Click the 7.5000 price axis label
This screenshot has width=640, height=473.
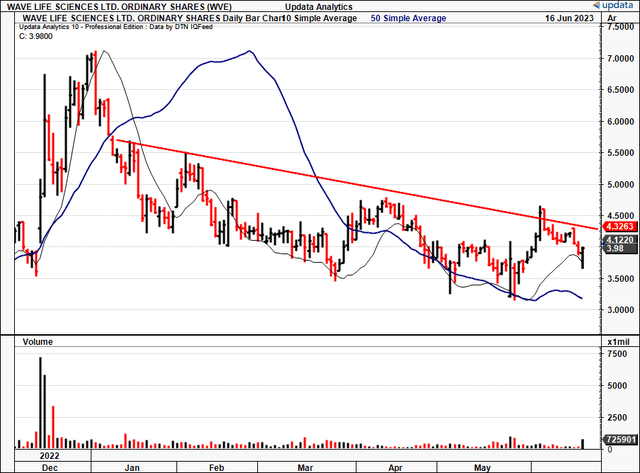(621, 27)
